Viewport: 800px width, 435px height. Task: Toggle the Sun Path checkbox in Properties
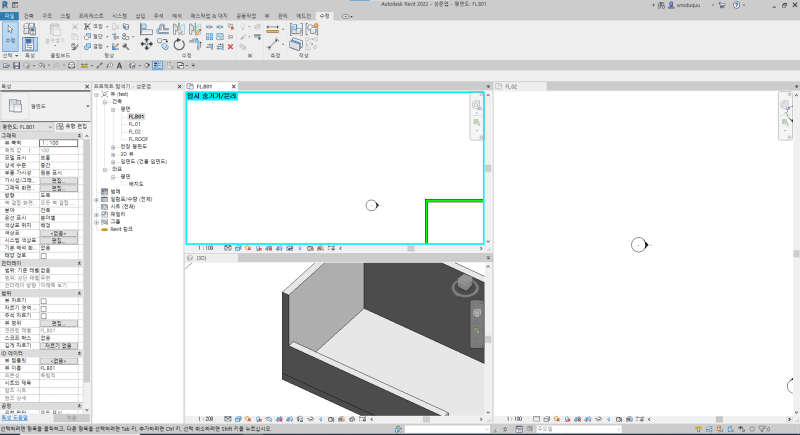[43, 256]
